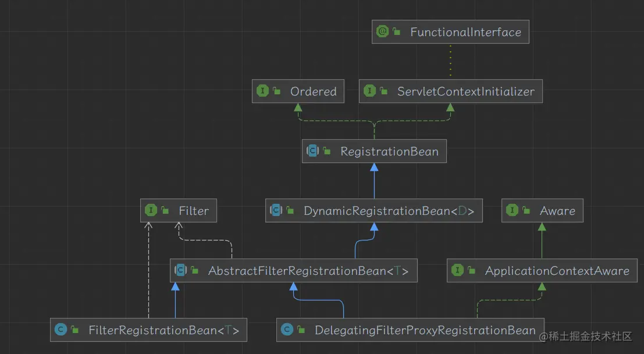Click the visibility lock icon on Aware
This screenshot has height=354, width=644.
[x=526, y=211]
